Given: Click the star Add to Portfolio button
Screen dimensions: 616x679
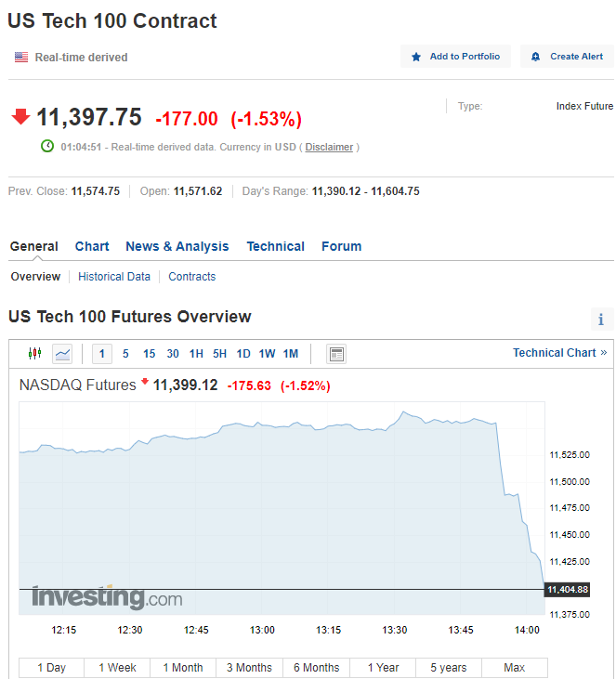Looking at the screenshot, I should pyautogui.click(x=455, y=57).
